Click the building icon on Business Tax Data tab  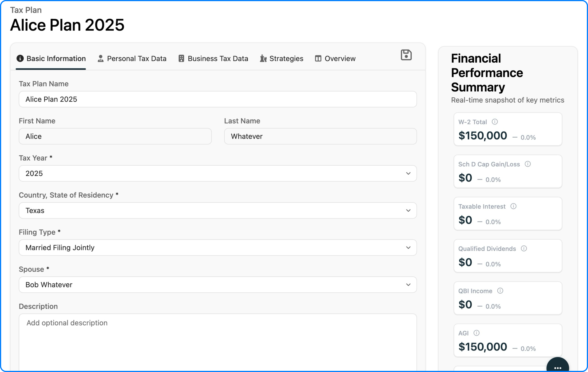click(181, 58)
